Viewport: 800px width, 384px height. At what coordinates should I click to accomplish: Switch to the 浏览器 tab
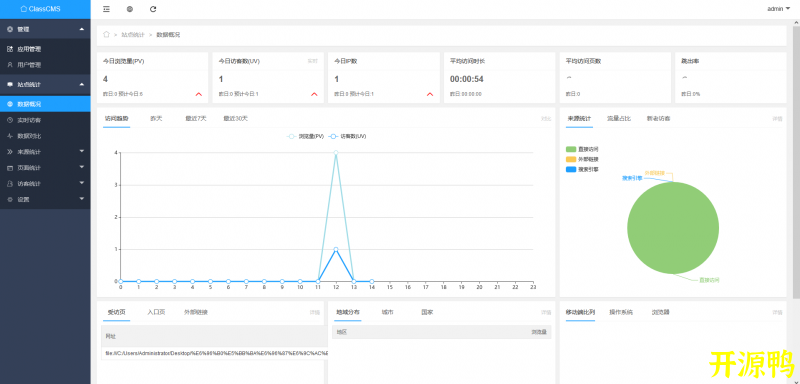tap(660, 312)
